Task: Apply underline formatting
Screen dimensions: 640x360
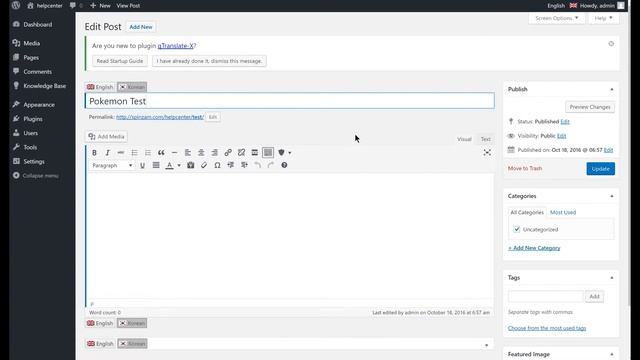Action: 142,165
